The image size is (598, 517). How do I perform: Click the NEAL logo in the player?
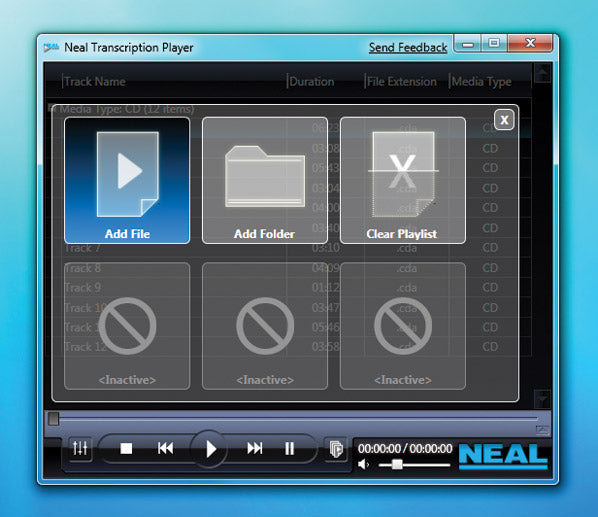[503, 456]
